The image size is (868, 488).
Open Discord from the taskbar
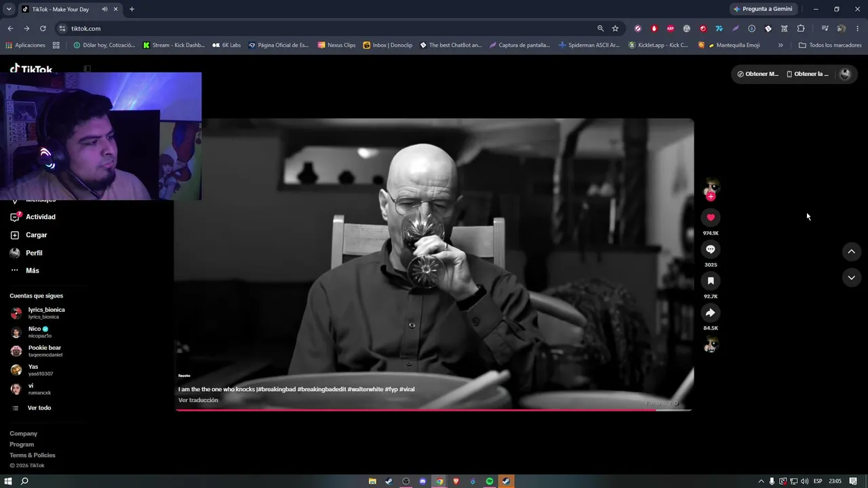[422, 481]
